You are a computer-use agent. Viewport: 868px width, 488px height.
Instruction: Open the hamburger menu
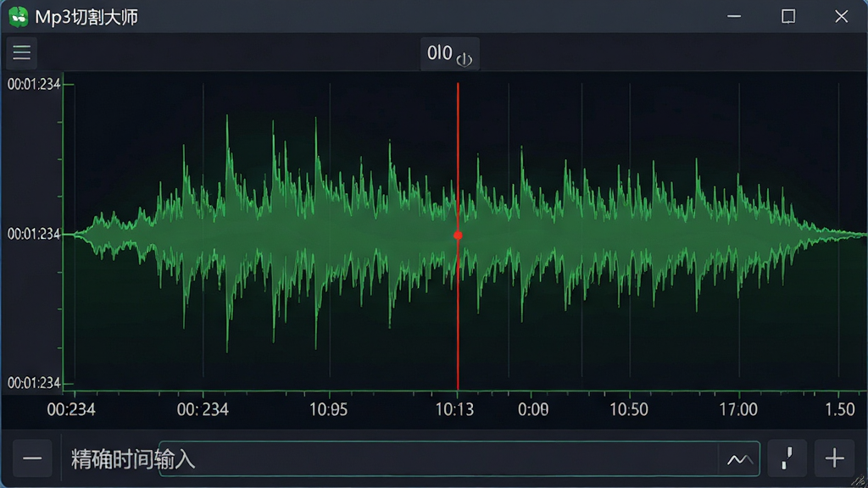tap(21, 53)
